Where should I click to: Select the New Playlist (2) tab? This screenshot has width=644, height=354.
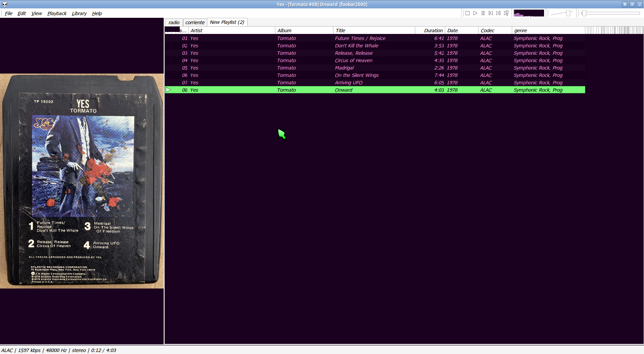point(227,22)
